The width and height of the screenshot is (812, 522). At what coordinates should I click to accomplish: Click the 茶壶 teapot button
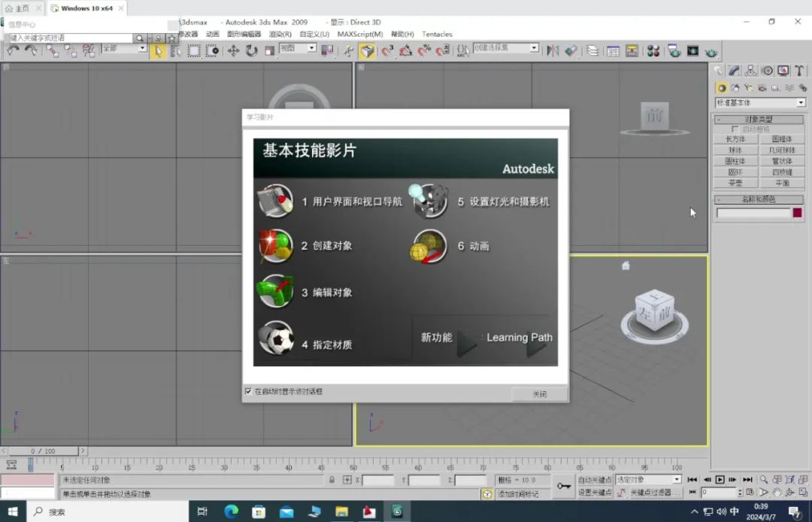point(735,183)
